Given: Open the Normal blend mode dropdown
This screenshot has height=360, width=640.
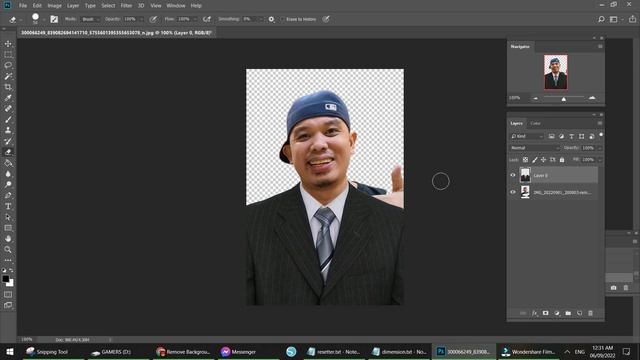Looking at the screenshot, I should tap(535, 148).
